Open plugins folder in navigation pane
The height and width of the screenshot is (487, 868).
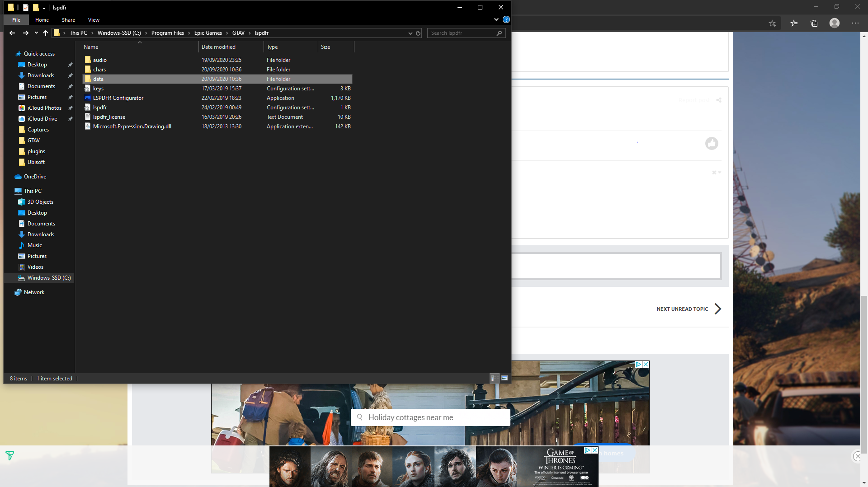36,151
